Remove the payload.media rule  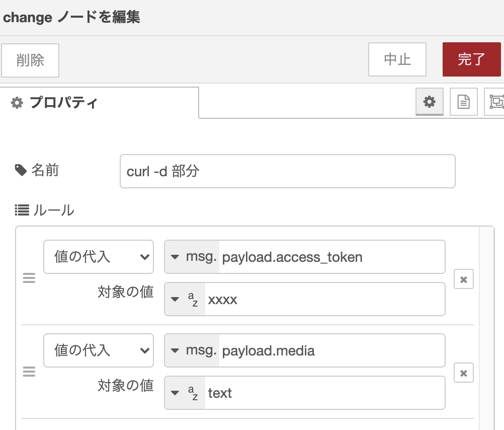(x=463, y=373)
